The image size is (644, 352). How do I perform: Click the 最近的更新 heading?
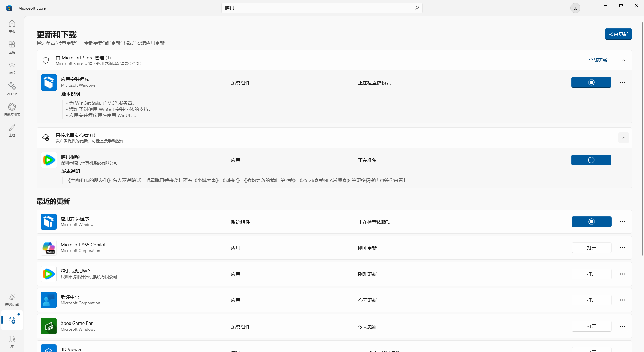pos(53,201)
